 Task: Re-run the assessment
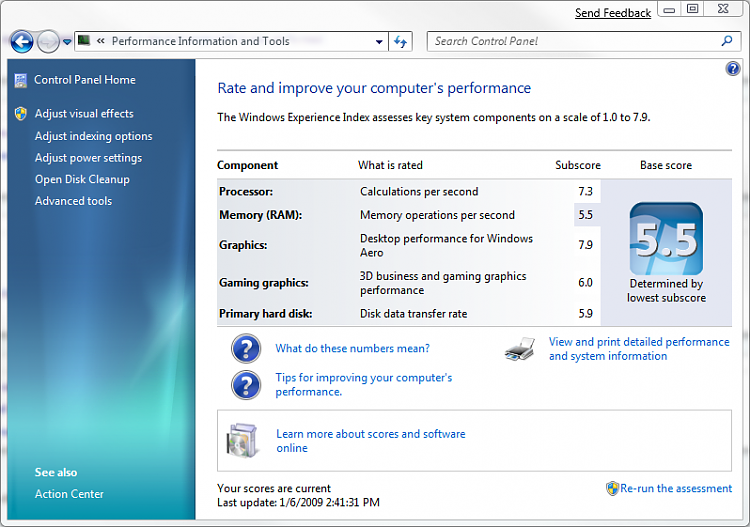tap(676, 488)
